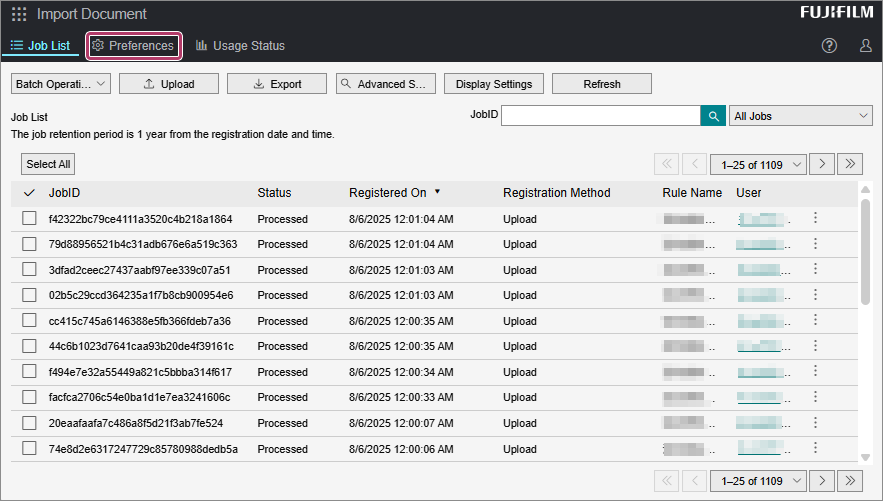883x501 pixels.
Task: Open the help question mark icon
Action: 829,46
